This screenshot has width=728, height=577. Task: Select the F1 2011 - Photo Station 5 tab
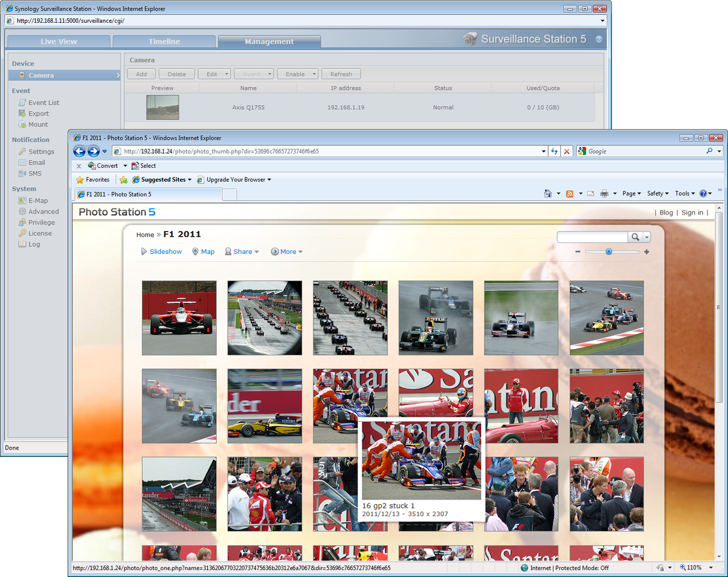click(x=148, y=195)
